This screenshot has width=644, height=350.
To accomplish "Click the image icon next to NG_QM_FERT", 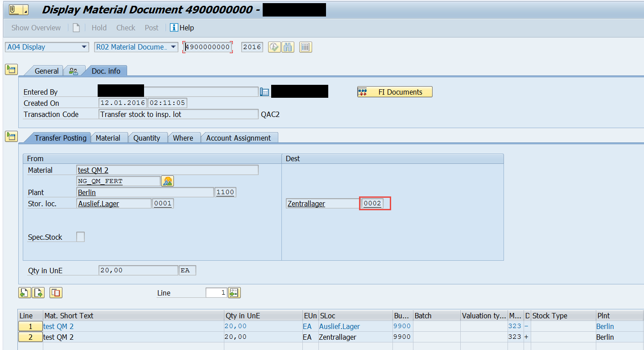I will tap(167, 181).
